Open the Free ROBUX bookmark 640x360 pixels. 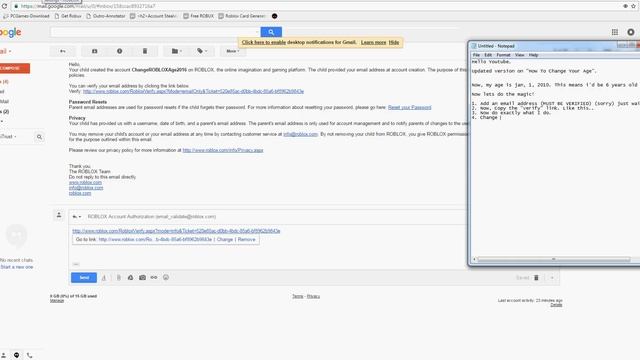tap(199, 16)
